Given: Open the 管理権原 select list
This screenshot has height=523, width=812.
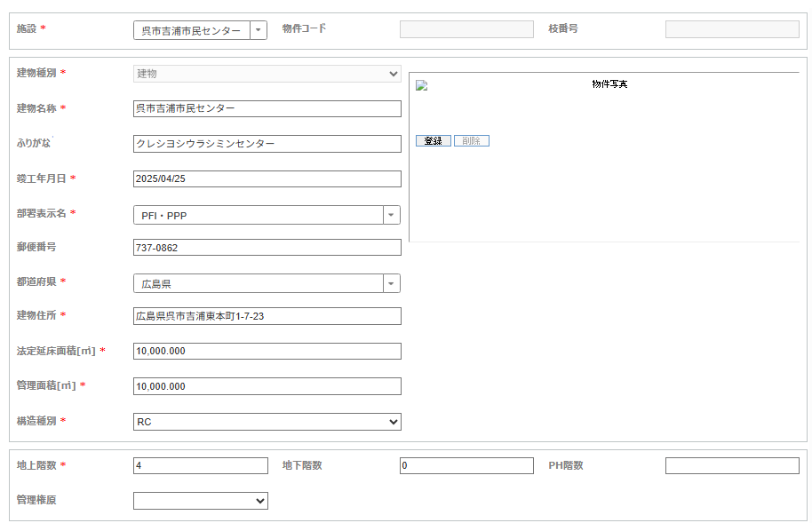Looking at the screenshot, I should [201, 501].
